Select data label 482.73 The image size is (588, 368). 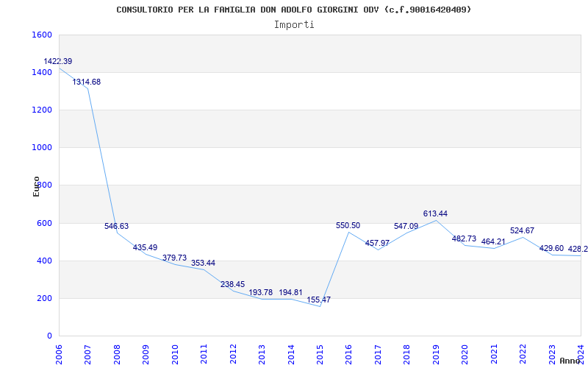[x=465, y=238]
